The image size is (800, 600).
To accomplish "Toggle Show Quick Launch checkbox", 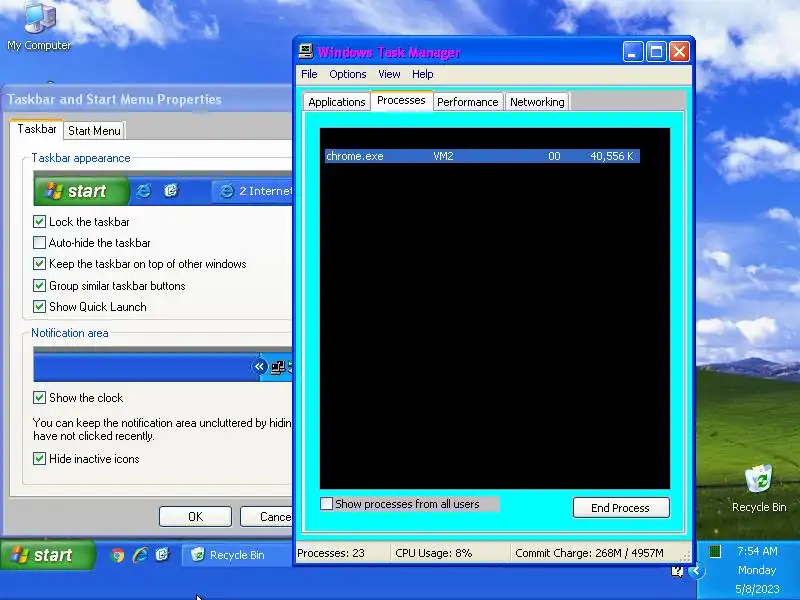I will 39,307.
